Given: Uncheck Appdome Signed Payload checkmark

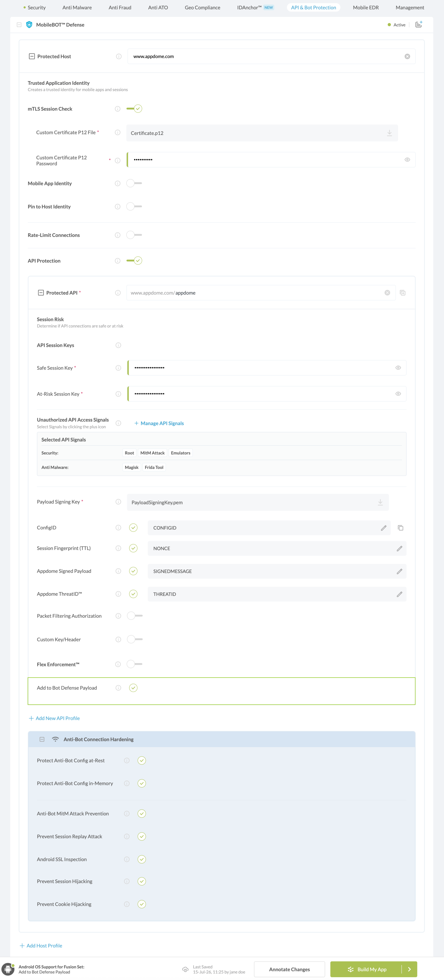Looking at the screenshot, I should pos(133,571).
